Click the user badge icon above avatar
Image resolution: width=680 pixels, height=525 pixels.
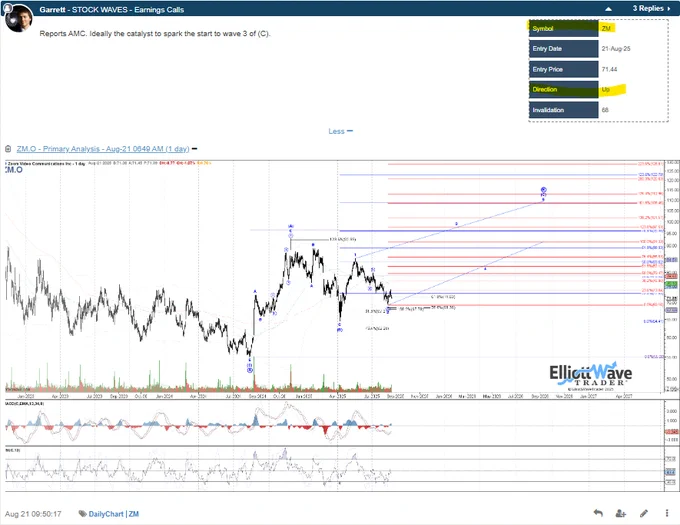[7, 8]
